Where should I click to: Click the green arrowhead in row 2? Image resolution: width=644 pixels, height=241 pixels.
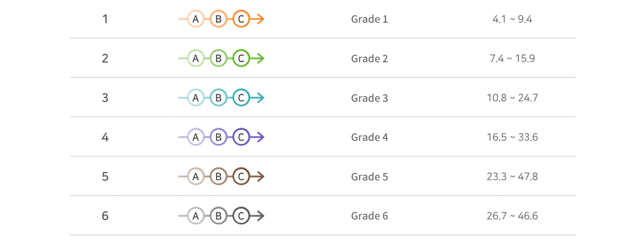click(x=260, y=59)
